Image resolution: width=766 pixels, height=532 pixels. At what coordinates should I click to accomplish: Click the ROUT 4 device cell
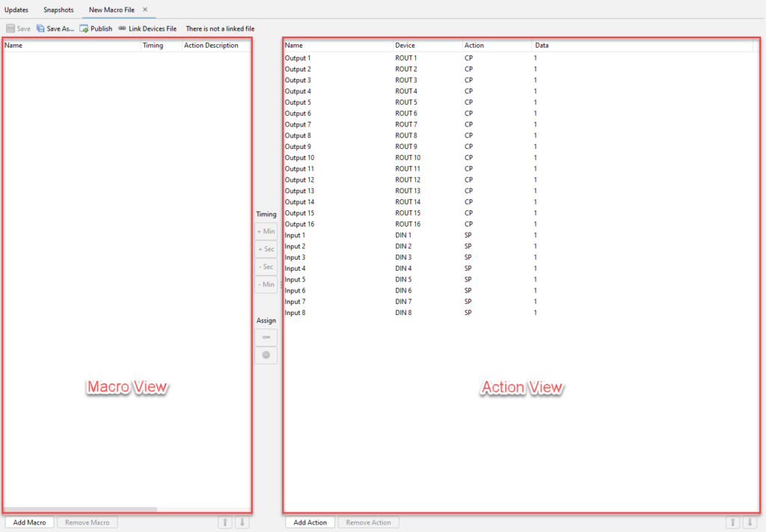point(406,91)
